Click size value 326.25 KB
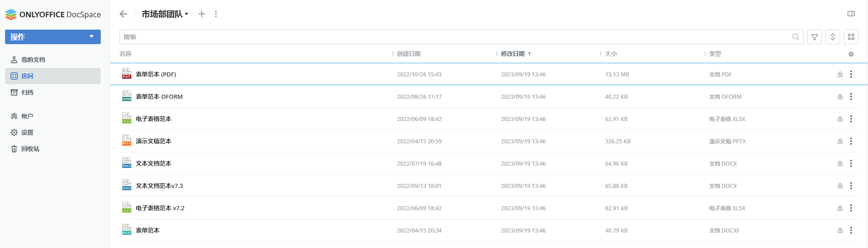Screen dimensions: 868x248 (x=618, y=141)
